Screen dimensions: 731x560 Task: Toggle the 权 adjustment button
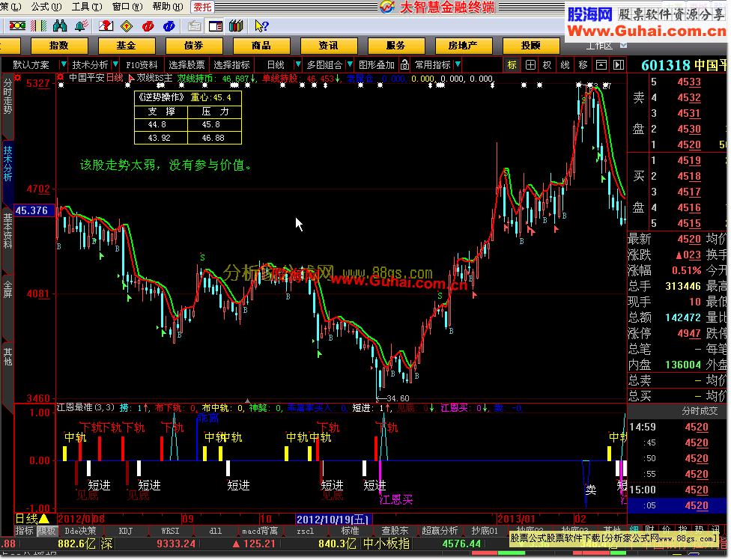[x=548, y=64]
